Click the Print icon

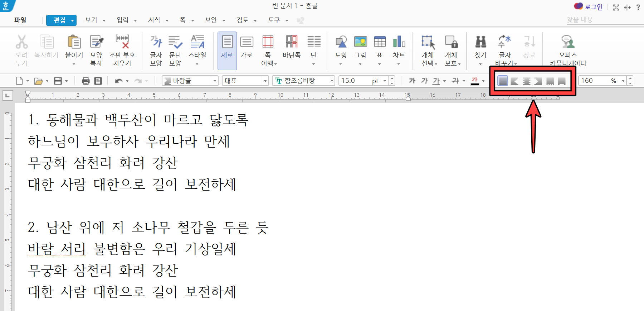coord(86,81)
